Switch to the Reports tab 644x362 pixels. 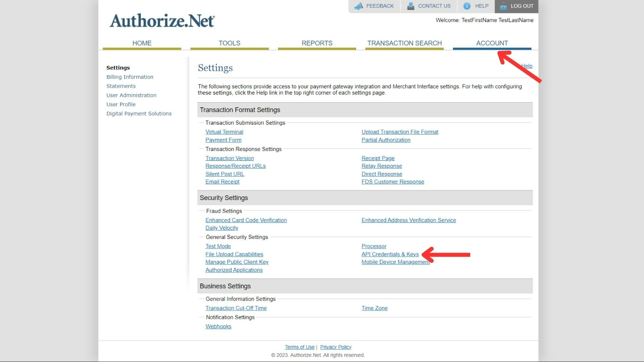click(x=317, y=43)
